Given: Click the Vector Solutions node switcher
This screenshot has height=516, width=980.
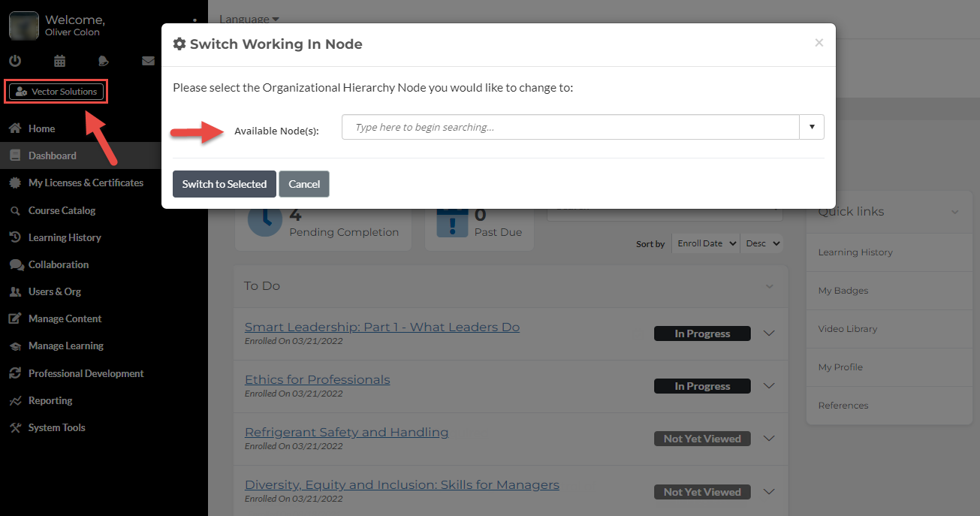Looking at the screenshot, I should tap(56, 91).
